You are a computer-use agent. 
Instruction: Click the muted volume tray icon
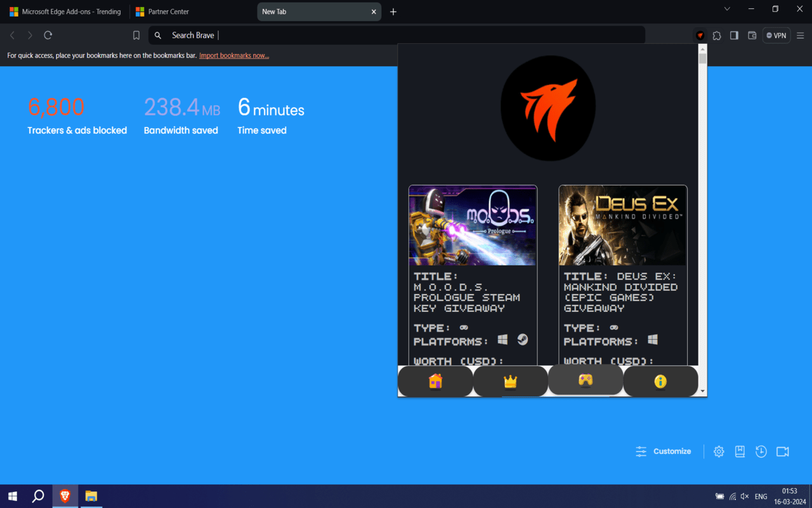[745, 497]
